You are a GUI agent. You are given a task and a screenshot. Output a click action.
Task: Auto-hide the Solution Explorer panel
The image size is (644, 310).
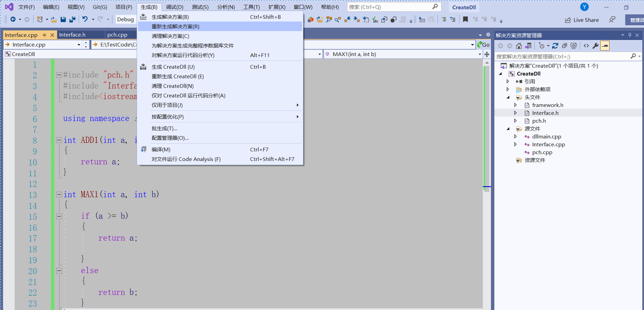(630, 35)
